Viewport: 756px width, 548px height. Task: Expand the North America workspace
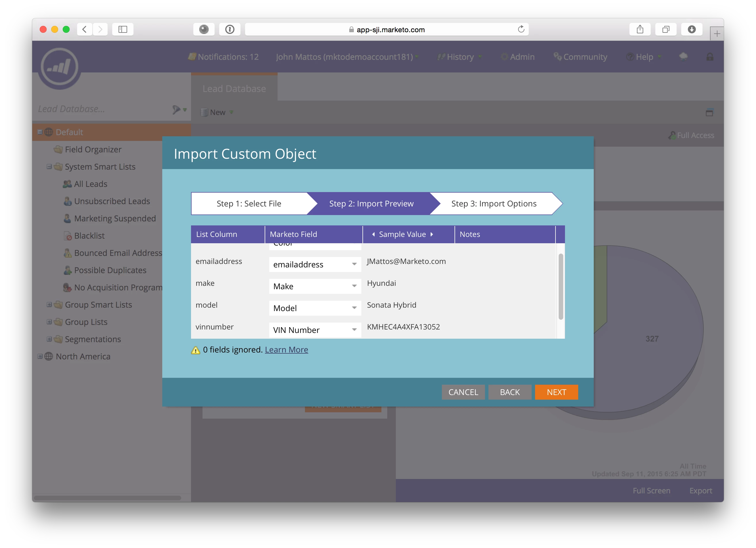(x=40, y=356)
